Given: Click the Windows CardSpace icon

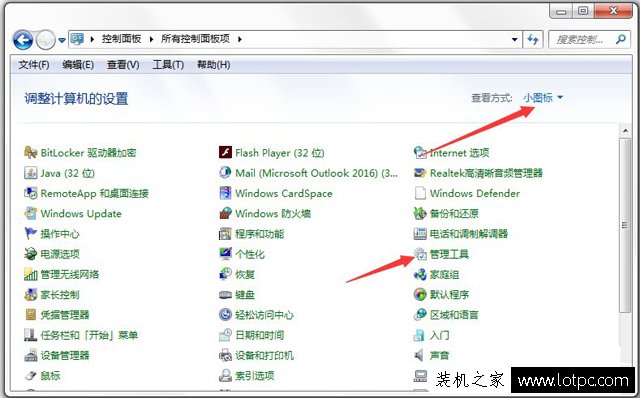Looking at the screenshot, I should (225, 193).
